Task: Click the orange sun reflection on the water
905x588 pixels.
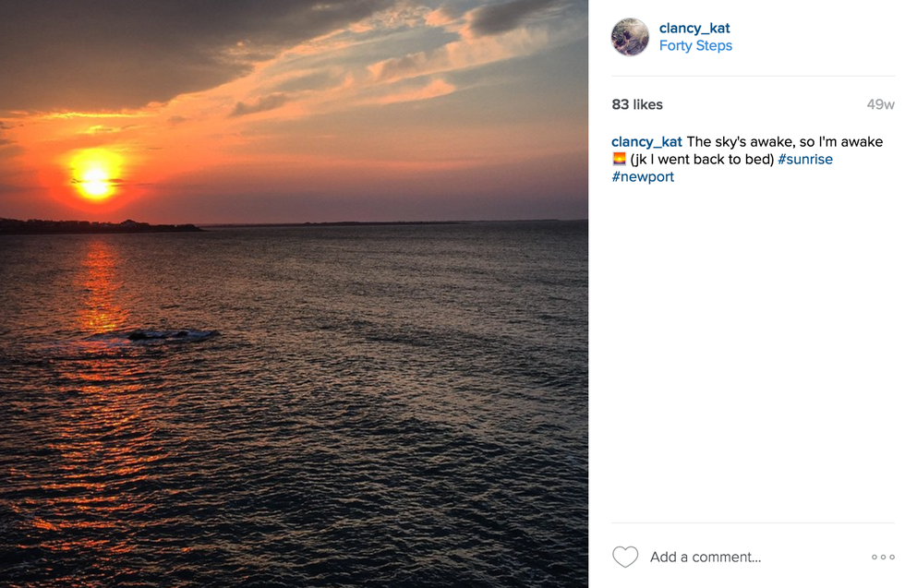Action: click(x=102, y=286)
